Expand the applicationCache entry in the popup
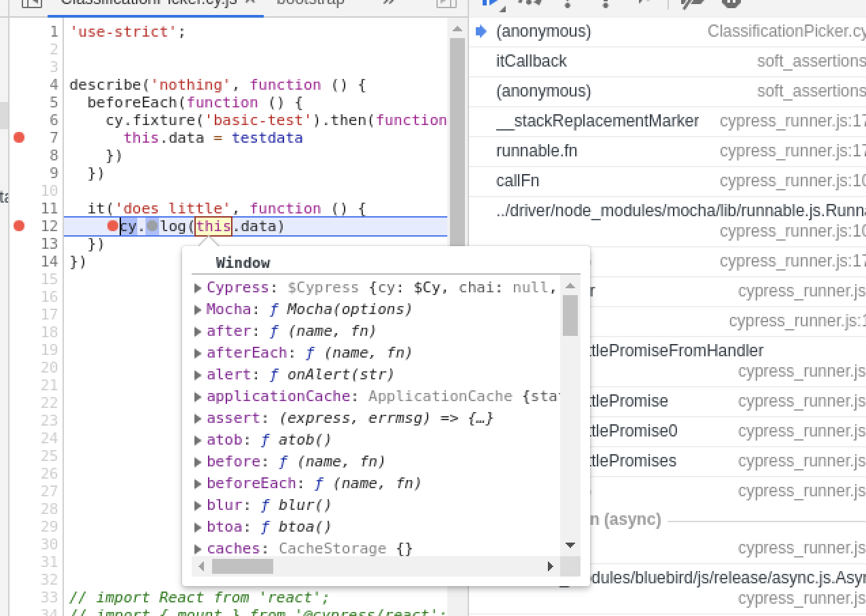The height and width of the screenshot is (616, 866). tap(198, 396)
